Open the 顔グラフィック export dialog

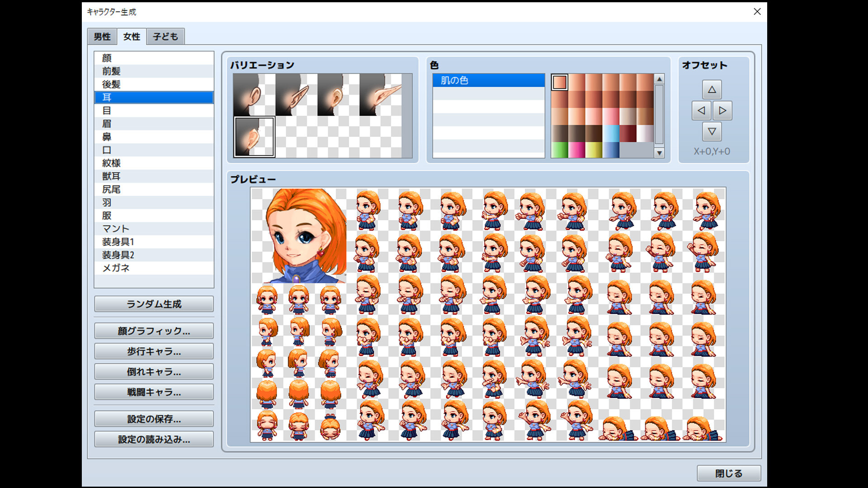point(154,330)
